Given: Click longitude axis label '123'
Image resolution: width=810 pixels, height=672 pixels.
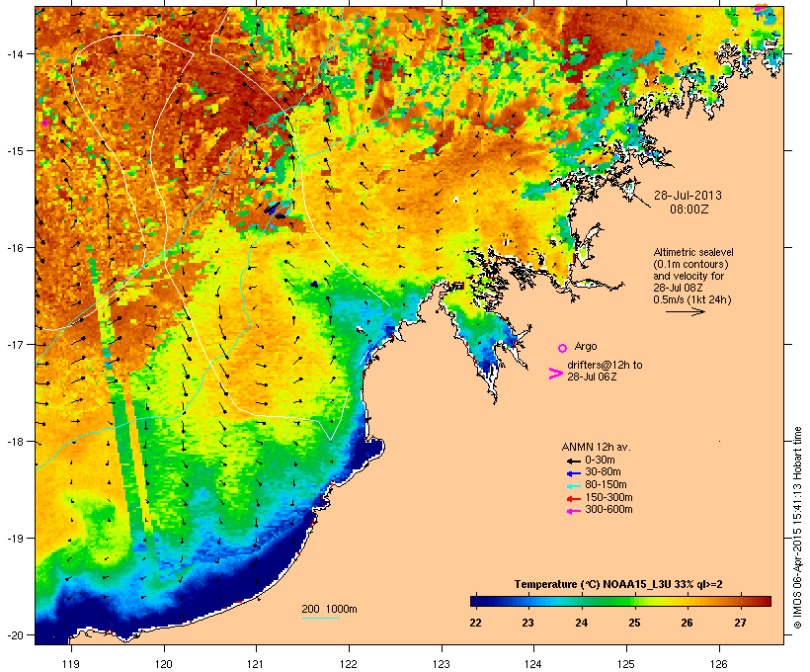Looking at the screenshot, I should click(442, 664).
